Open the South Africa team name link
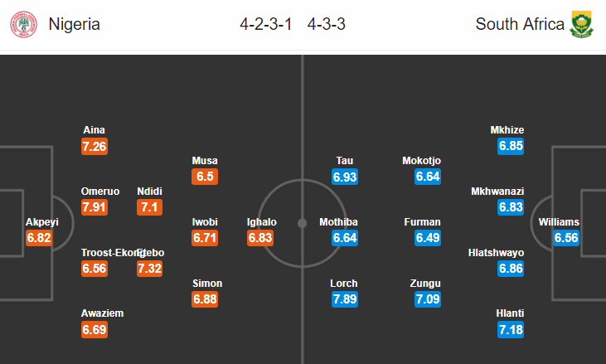The width and height of the screenshot is (606, 364). tap(520, 24)
